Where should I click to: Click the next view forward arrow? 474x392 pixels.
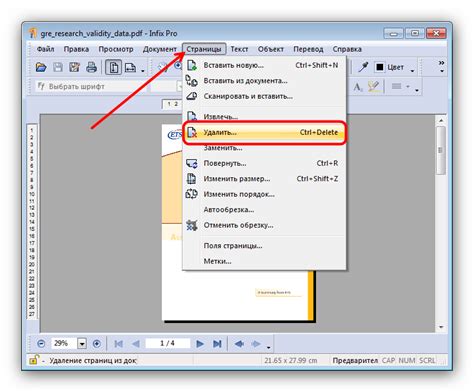[256, 343]
